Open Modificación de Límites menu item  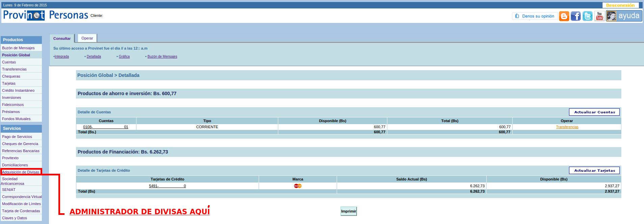[x=21, y=204]
